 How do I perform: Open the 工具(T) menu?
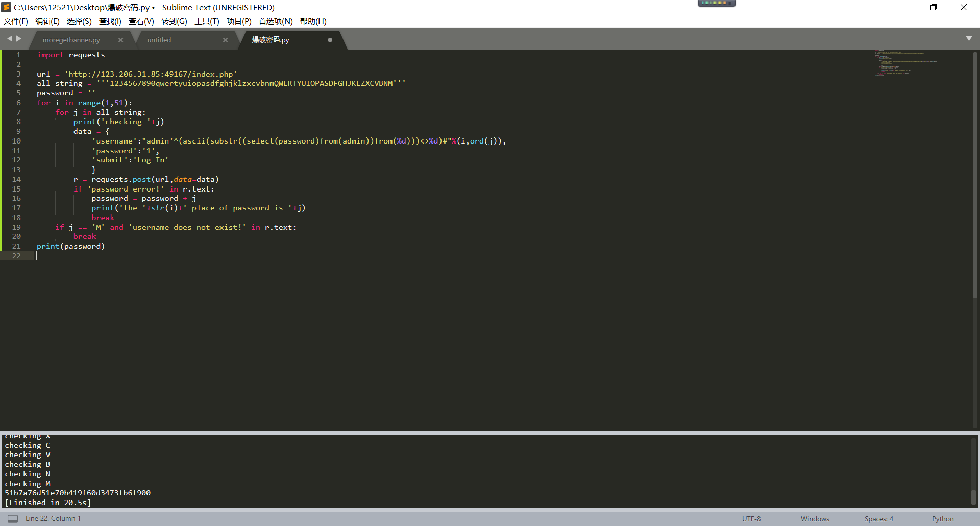pos(206,21)
